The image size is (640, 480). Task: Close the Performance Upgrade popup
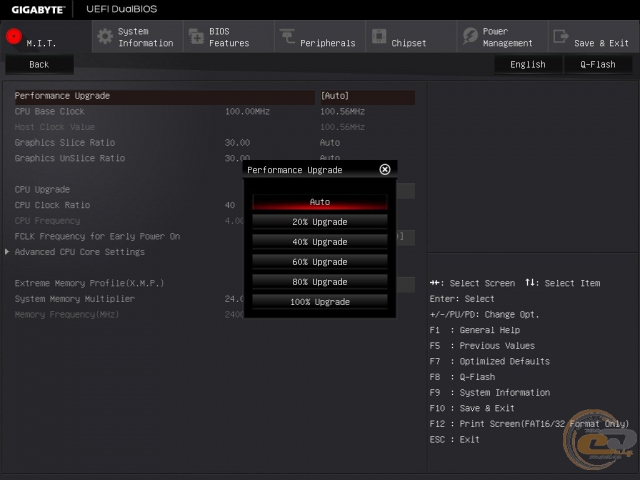pos(385,170)
